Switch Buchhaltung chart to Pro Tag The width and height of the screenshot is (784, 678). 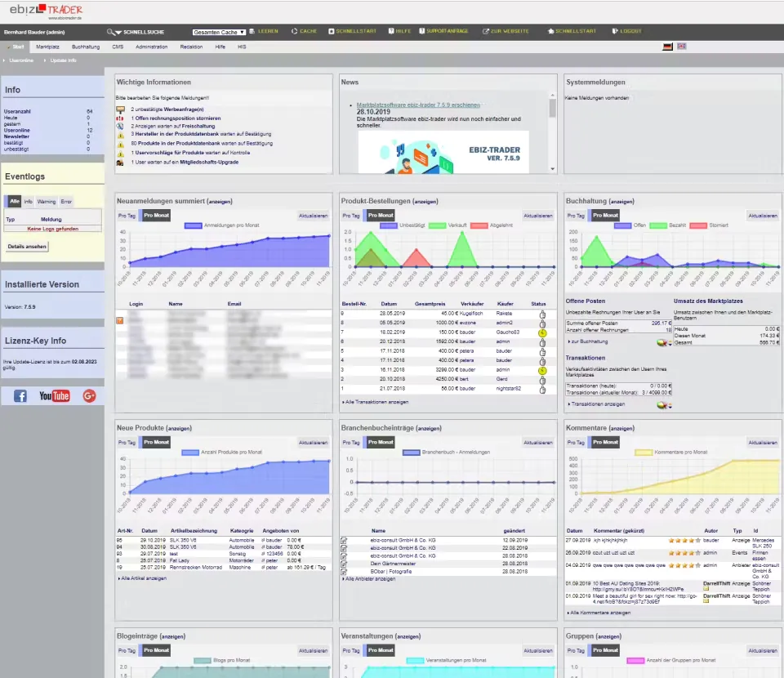576,216
